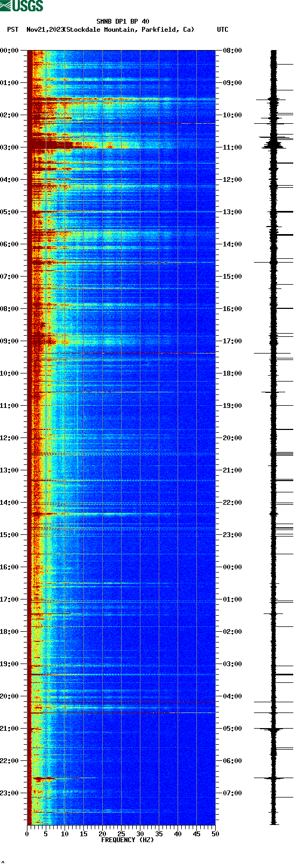Click the 21:00 PST time label
Screen dimensions: 297x868
point(9,729)
